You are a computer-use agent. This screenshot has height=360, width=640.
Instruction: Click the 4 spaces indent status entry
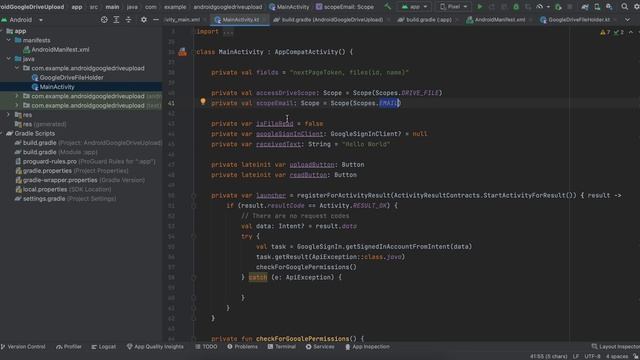click(617, 356)
